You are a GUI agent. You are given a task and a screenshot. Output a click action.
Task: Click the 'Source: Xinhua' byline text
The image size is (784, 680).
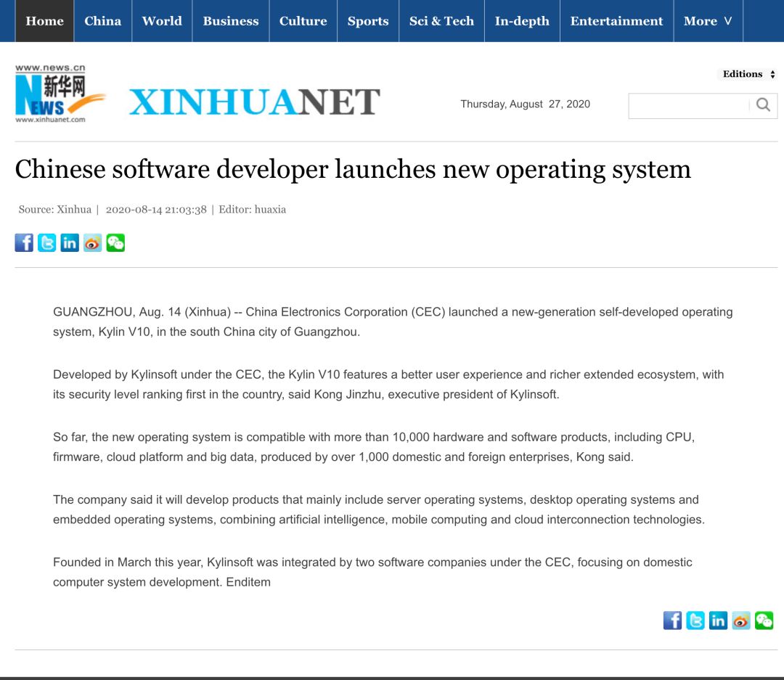(x=55, y=210)
